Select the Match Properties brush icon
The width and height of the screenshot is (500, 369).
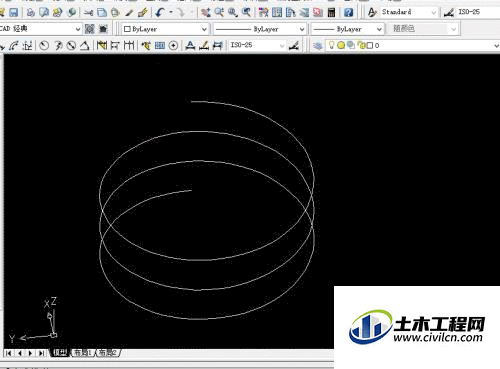(129, 13)
